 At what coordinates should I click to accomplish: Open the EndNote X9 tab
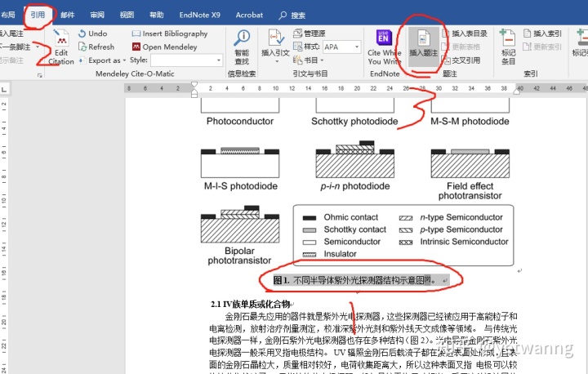199,15
